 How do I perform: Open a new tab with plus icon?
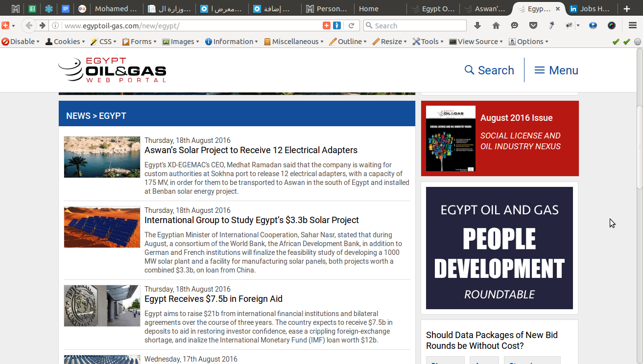[626, 9]
